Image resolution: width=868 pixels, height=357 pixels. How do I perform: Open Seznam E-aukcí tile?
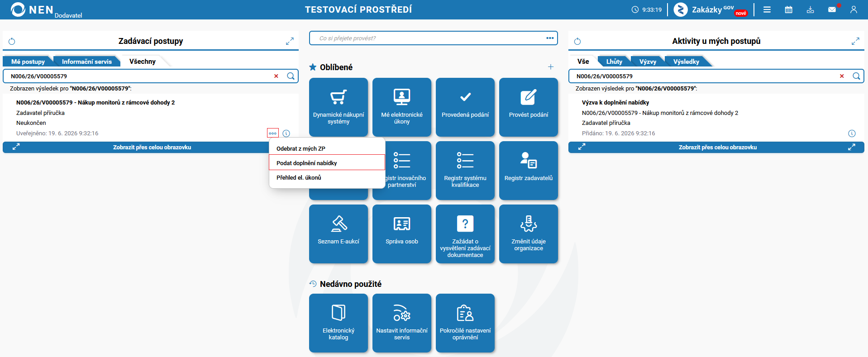pos(339,234)
